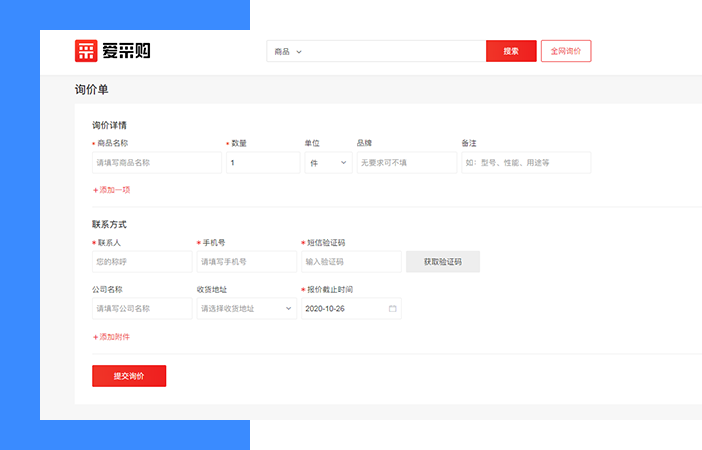The width and height of the screenshot is (702, 450).
Task: Select the 品牌 brand input field
Action: click(406, 162)
